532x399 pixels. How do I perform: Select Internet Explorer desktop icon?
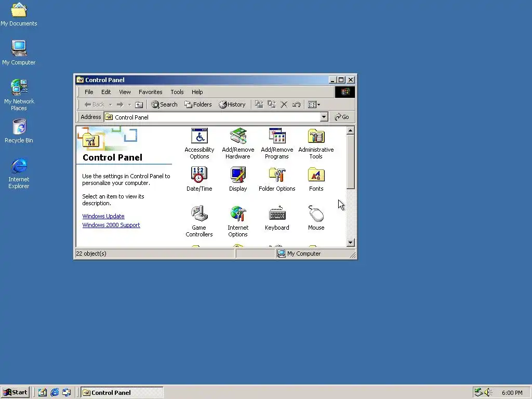click(x=19, y=174)
